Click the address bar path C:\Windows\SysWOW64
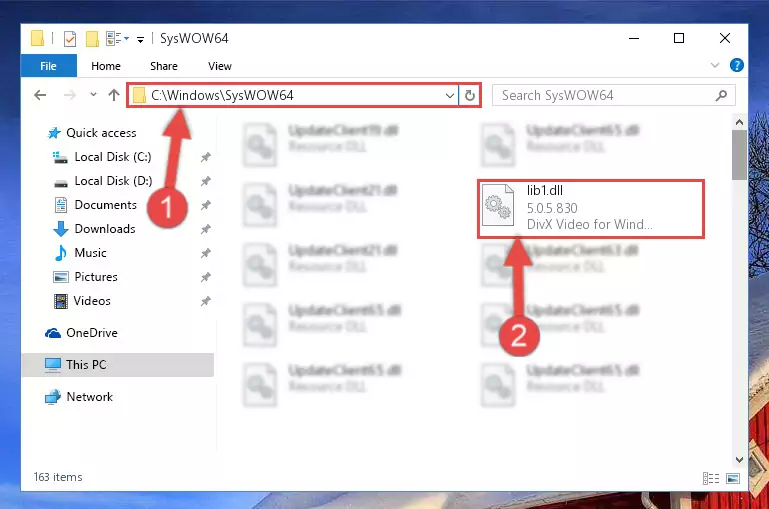 [222, 95]
